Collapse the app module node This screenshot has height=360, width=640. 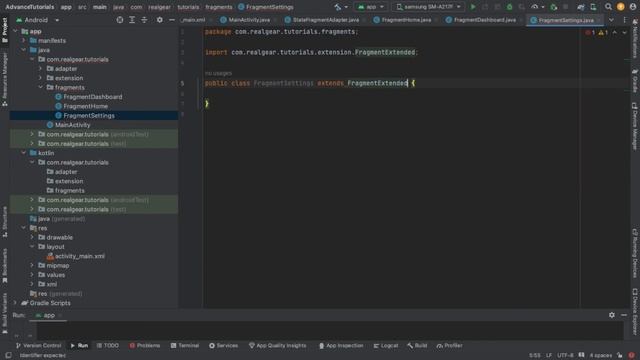(x=16, y=31)
